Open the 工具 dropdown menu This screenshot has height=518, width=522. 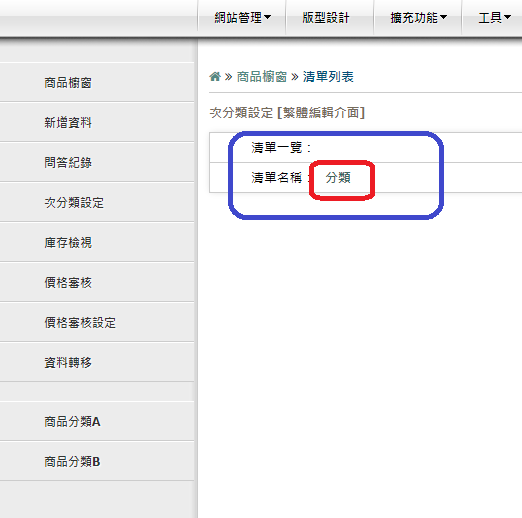494,17
